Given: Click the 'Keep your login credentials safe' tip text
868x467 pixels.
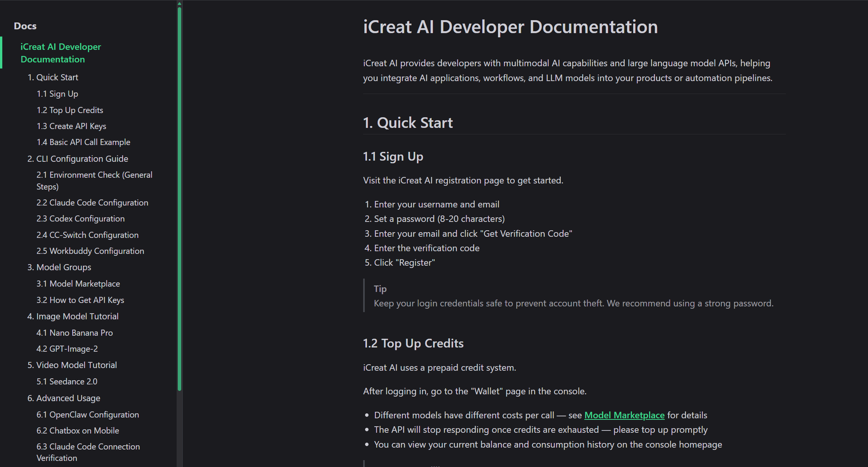Looking at the screenshot, I should pyautogui.click(x=574, y=303).
